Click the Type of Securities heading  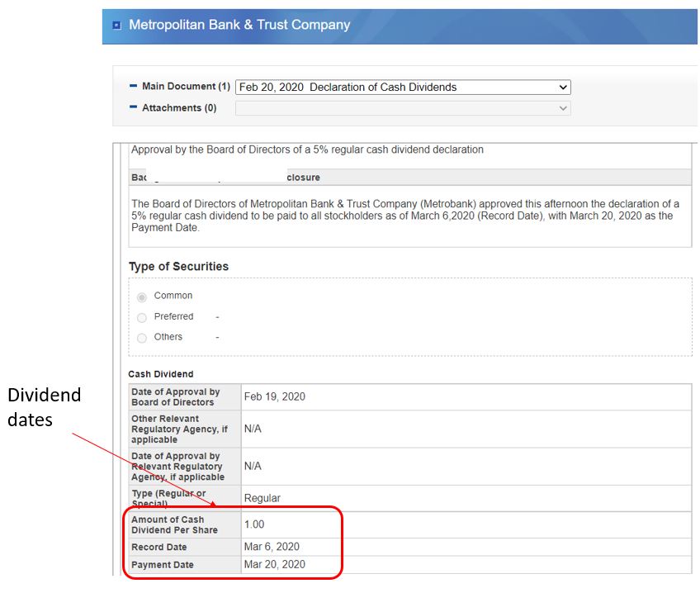tap(178, 267)
